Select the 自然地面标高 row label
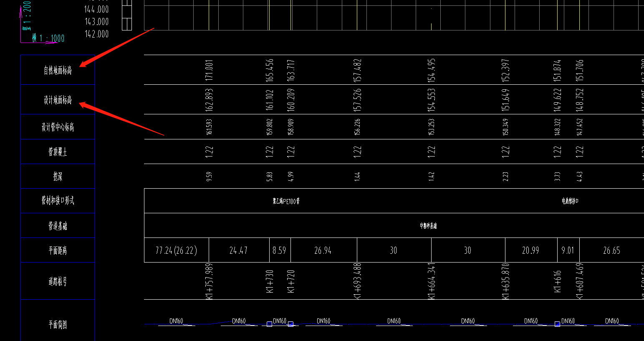 pos(58,70)
